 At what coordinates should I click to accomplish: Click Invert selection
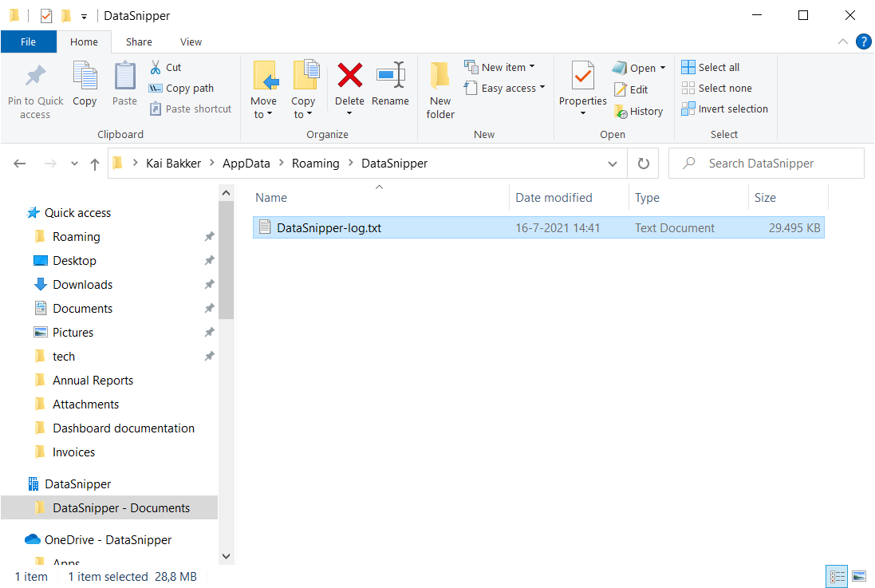coord(725,109)
